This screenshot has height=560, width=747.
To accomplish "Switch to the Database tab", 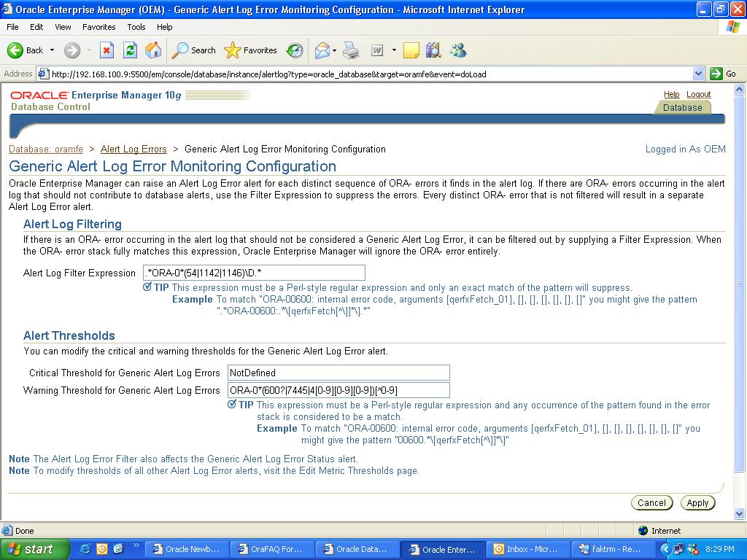I will click(682, 107).
